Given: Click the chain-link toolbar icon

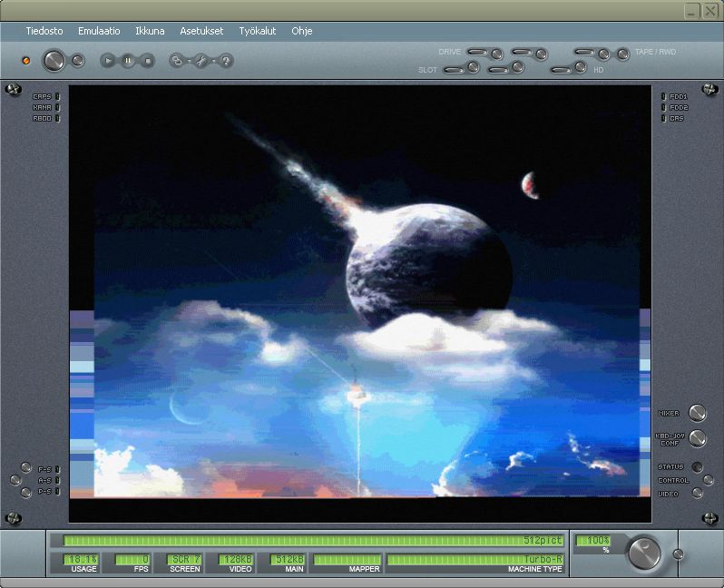Looking at the screenshot, I should [x=176, y=61].
